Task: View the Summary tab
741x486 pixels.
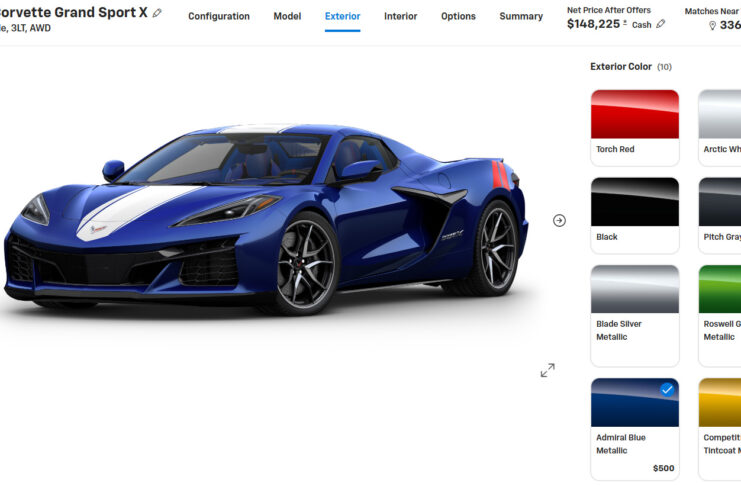Action: pos(521,16)
